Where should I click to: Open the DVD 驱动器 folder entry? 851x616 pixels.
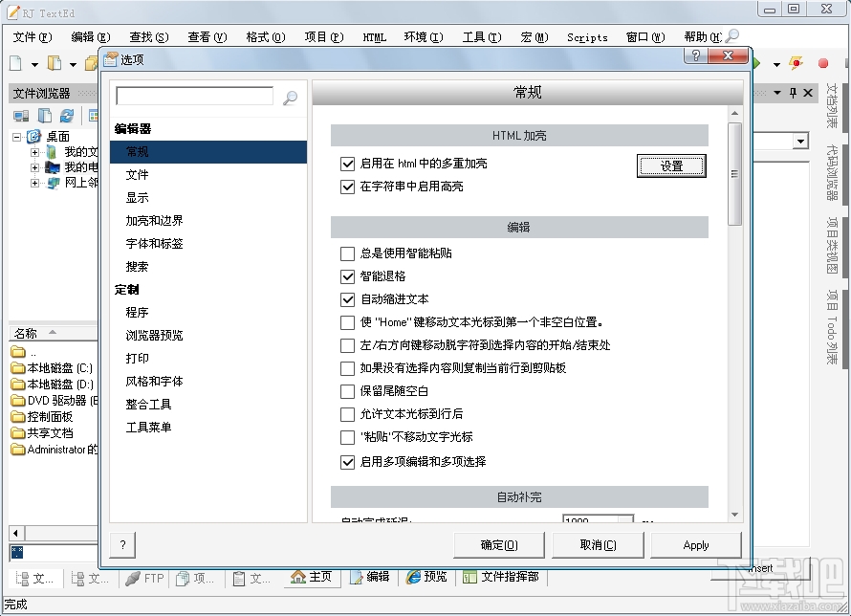point(55,401)
